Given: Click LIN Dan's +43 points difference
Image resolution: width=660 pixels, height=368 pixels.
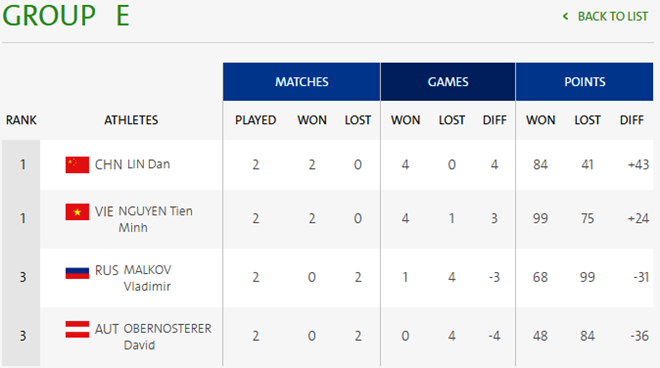Looking at the screenshot, I should coord(638,165).
